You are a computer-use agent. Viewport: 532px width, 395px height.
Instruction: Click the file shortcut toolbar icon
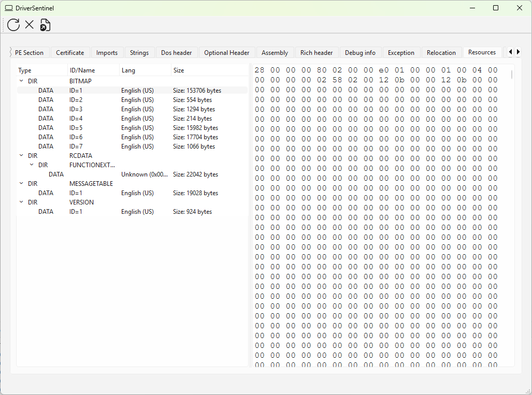tap(46, 24)
